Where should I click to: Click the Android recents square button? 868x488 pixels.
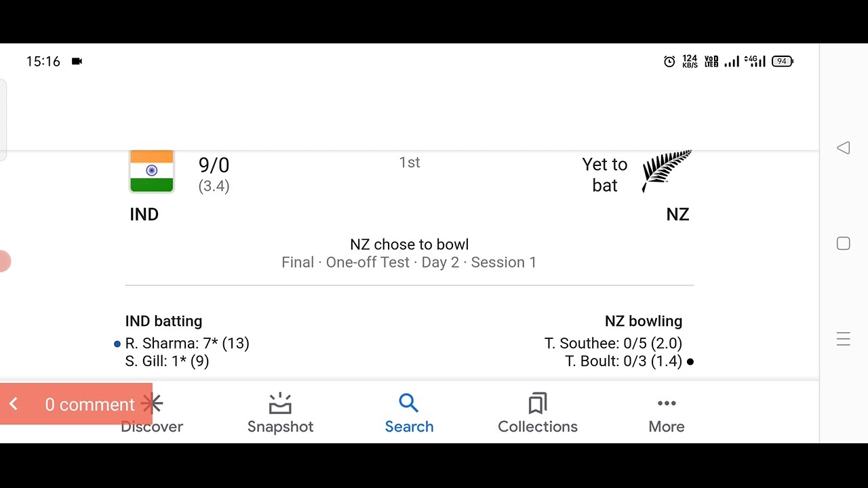pos(843,243)
